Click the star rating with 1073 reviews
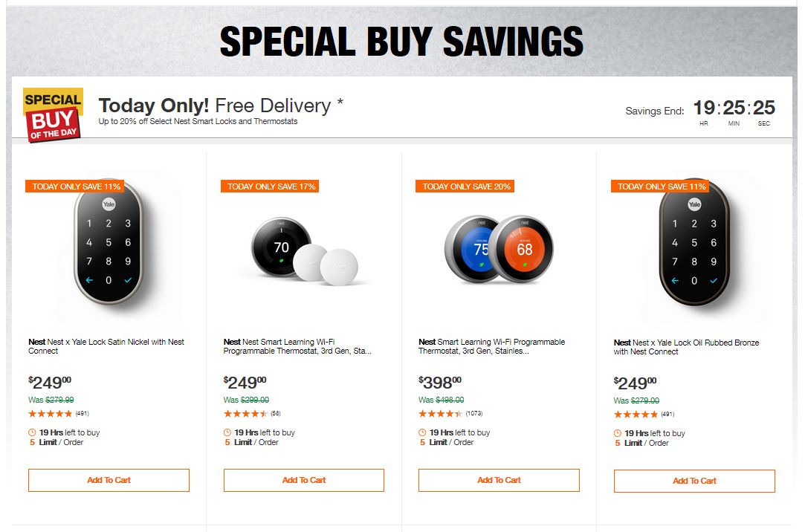This screenshot has width=805, height=532. click(440, 414)
